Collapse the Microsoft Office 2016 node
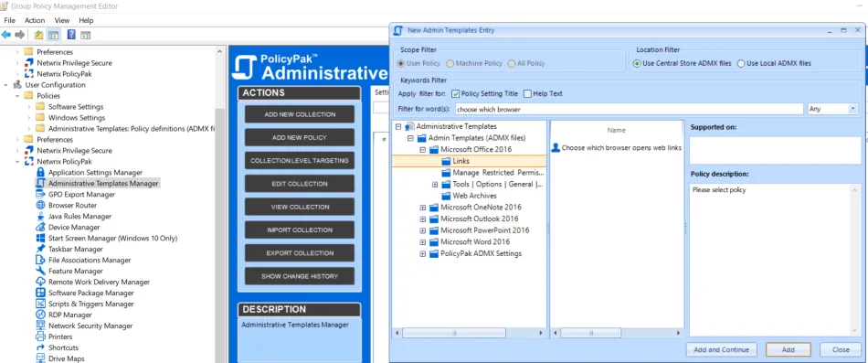 [x=423, y=150]
